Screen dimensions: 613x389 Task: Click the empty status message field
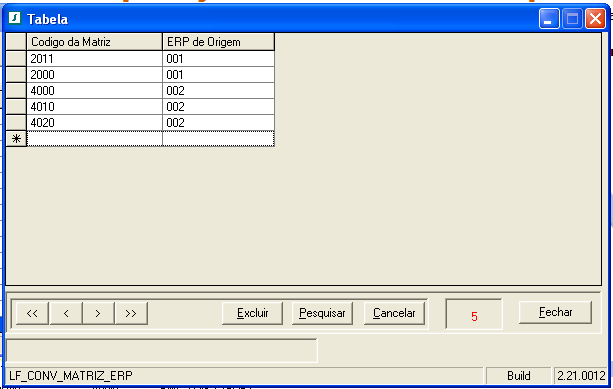[x=162, y=351]
